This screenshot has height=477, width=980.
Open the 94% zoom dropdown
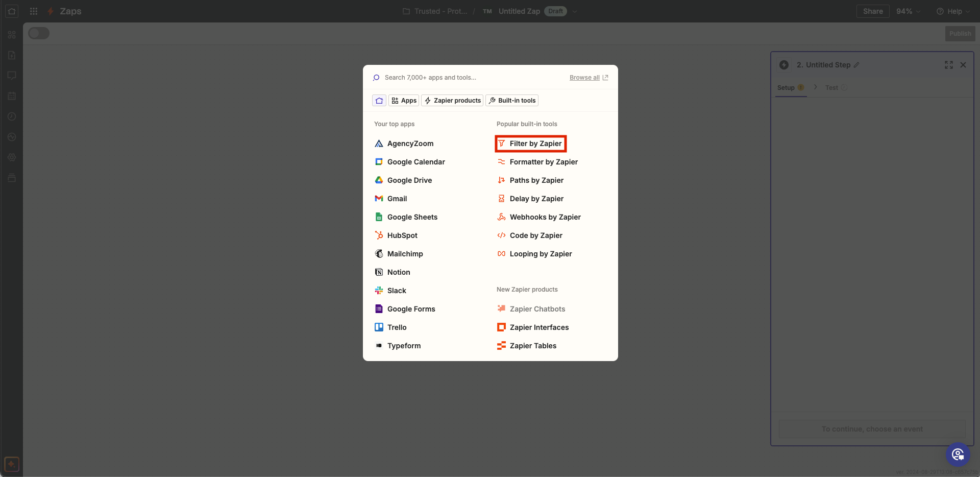[x=908, y=11]
